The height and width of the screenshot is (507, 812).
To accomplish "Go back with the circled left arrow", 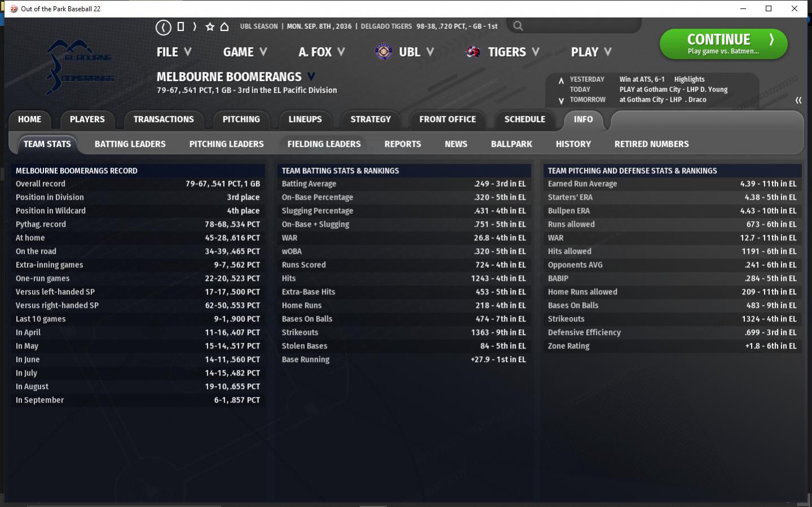I will point(164,27).
